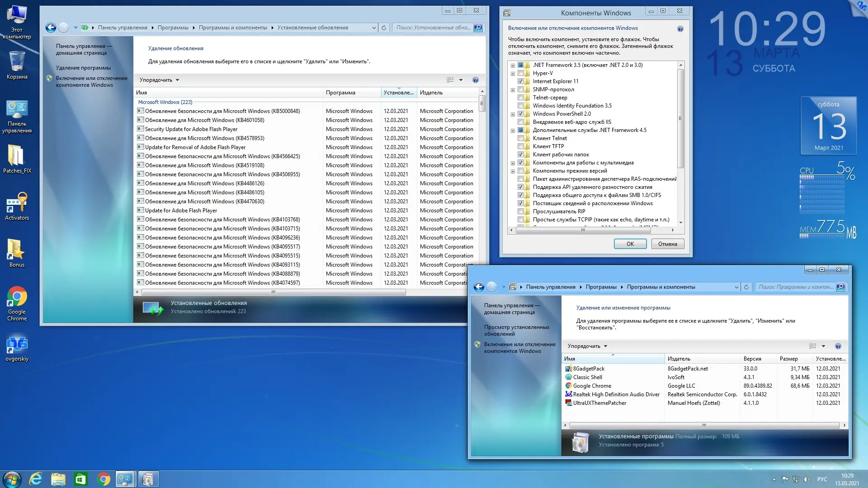
Task: Click help icon in Windows Components dialog
Action: [x=680, y=29]
